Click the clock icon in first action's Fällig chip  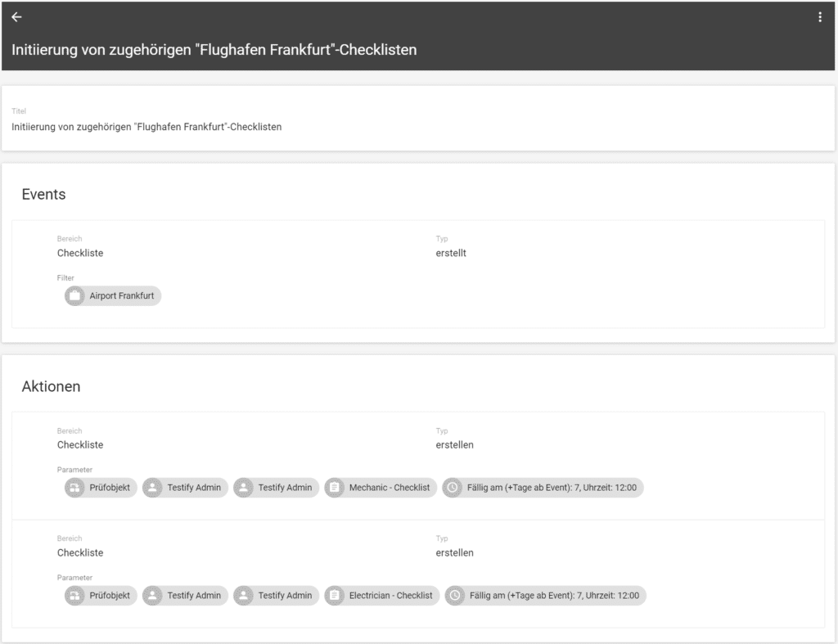click(x=452, y=488)
